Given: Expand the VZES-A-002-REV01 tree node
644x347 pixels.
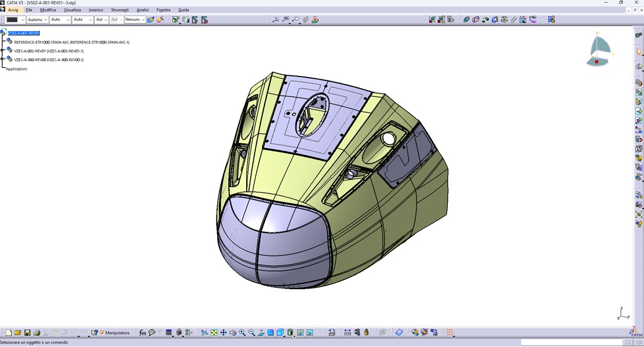Looking at the screenshot, I should (2, 51).
